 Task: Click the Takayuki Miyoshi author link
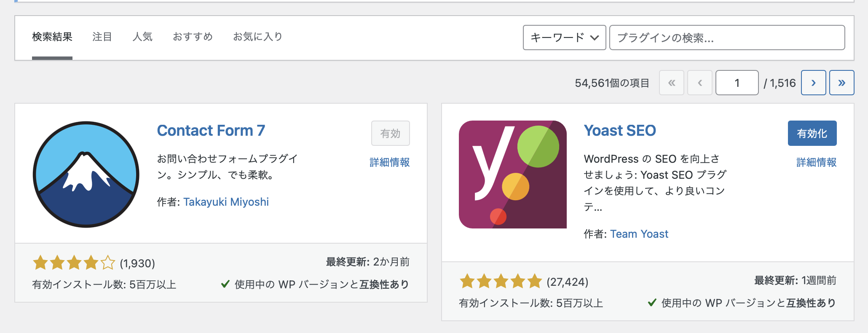226,202
